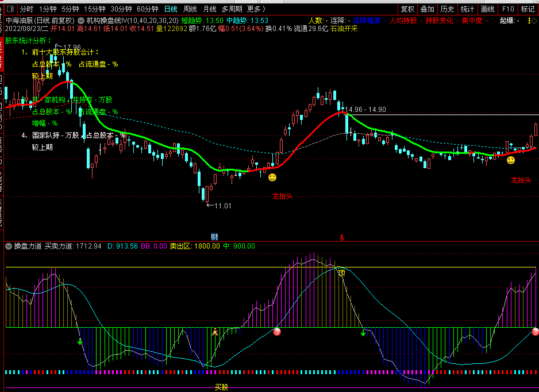Click the 操盘力道 indicator name
The width and height of the screenshot is (539, 392).
[28, 246]
